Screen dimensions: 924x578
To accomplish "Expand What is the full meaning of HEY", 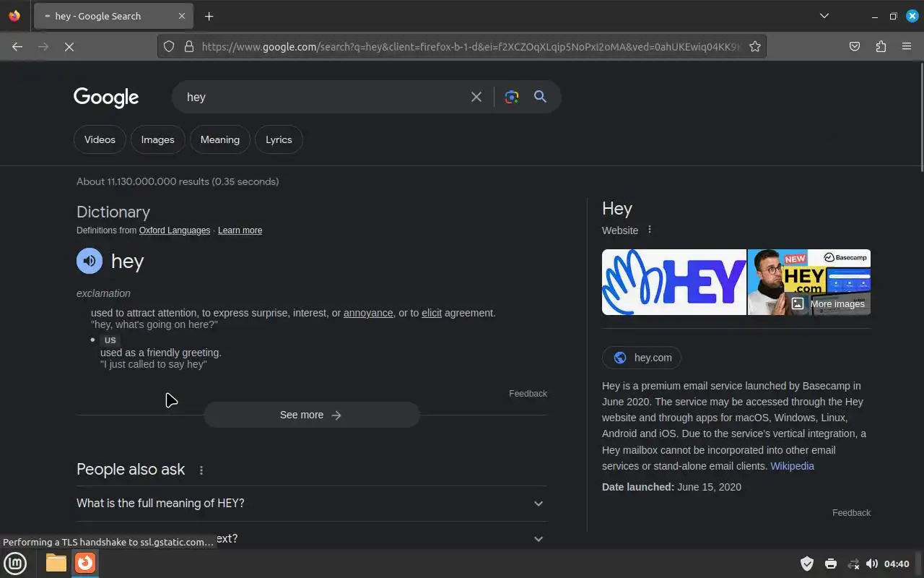I will (x=312, y=504).
